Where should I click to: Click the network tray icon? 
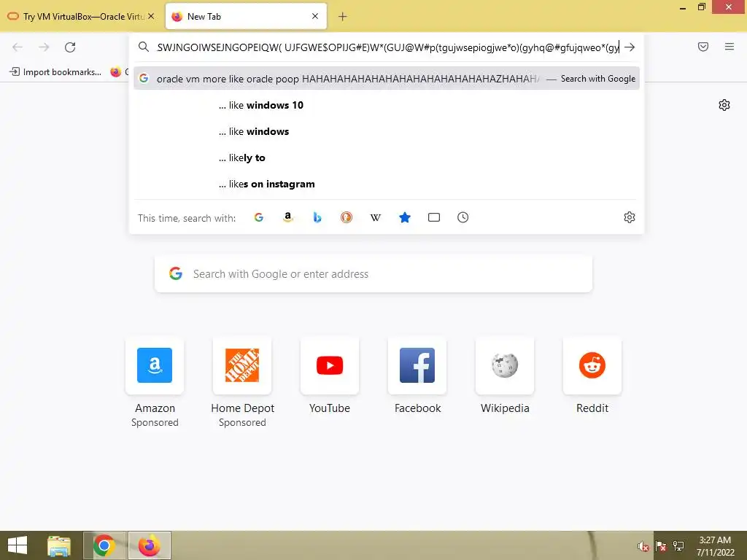[x=678, y=546]
